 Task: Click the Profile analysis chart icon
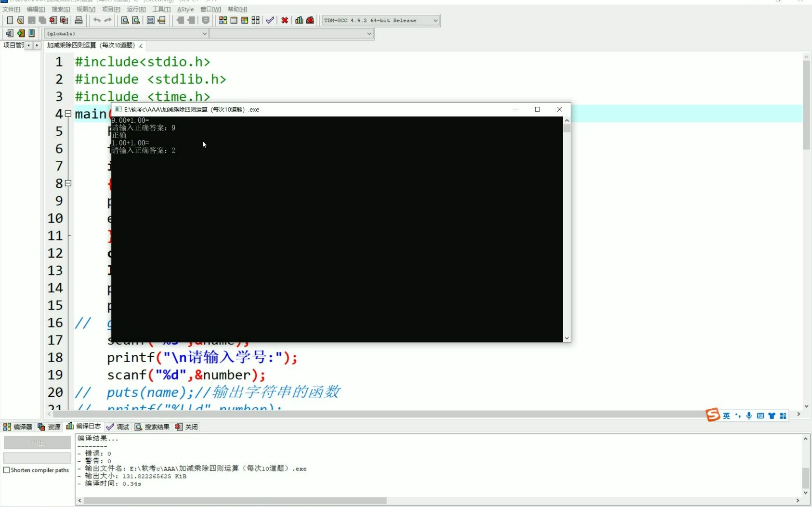pos(299,20)
